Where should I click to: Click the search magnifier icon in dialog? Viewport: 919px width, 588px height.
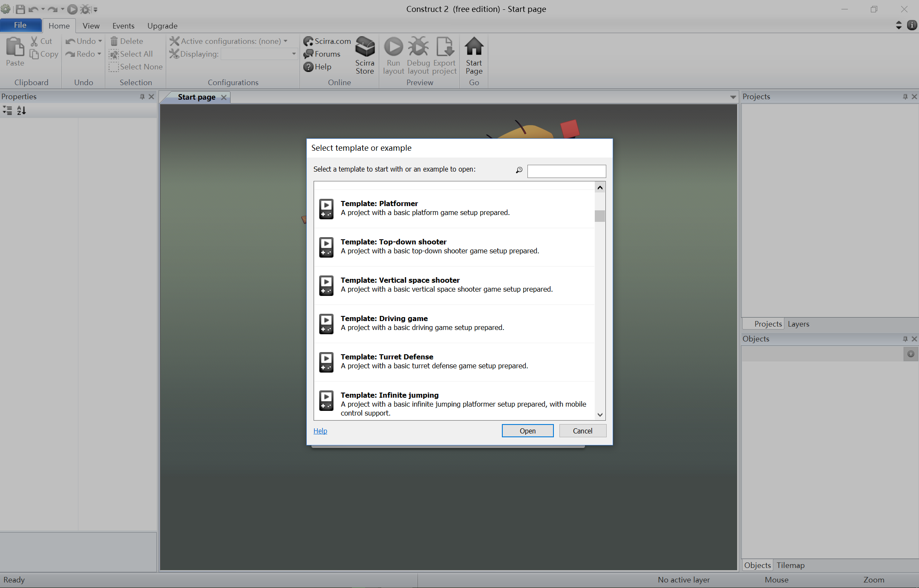coord(519,170)
